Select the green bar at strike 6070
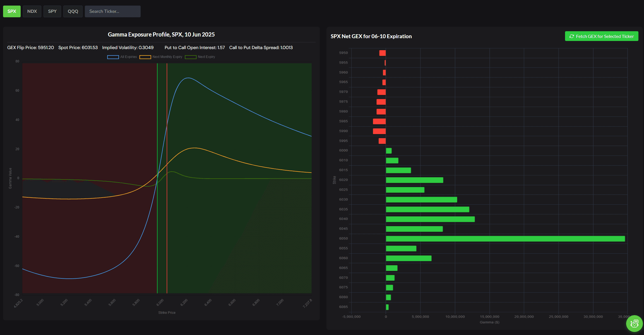Image resolution: width=644 pixels, height=335 pixels. 390,278
